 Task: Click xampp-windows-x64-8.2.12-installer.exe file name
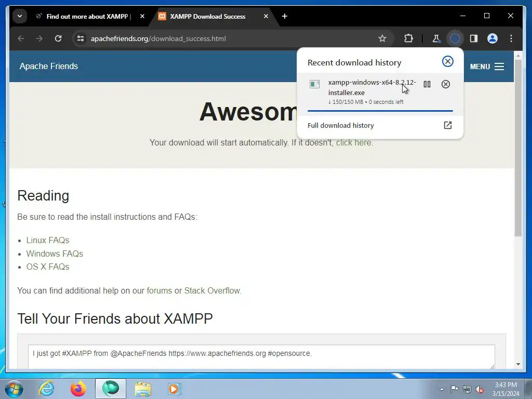[372, 87]
